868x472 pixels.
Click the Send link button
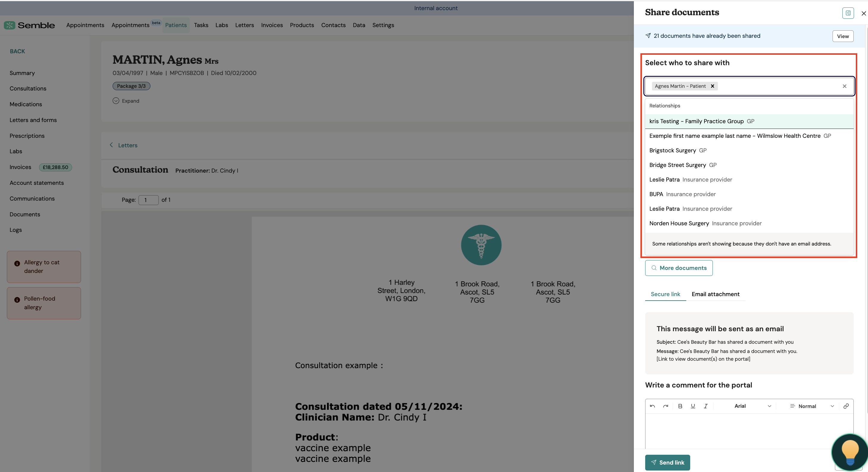[x=668, y=462]
